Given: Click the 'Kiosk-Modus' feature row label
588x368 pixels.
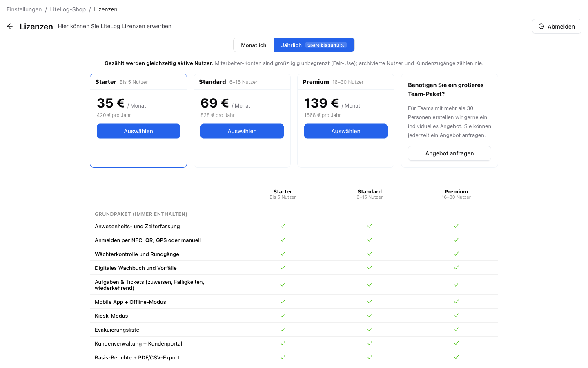Looking at the screenshot, I should pyautogui.click(x=111, y=316).
